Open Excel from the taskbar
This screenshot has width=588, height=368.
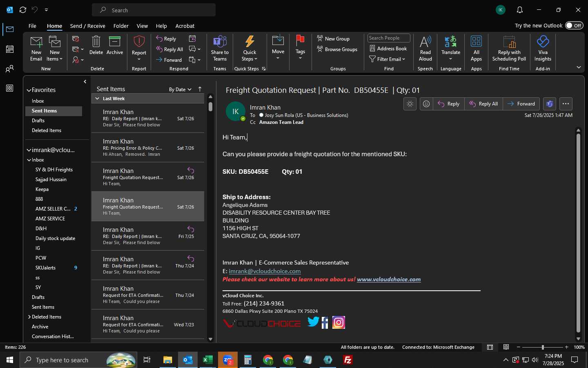[x=207, y=360]
